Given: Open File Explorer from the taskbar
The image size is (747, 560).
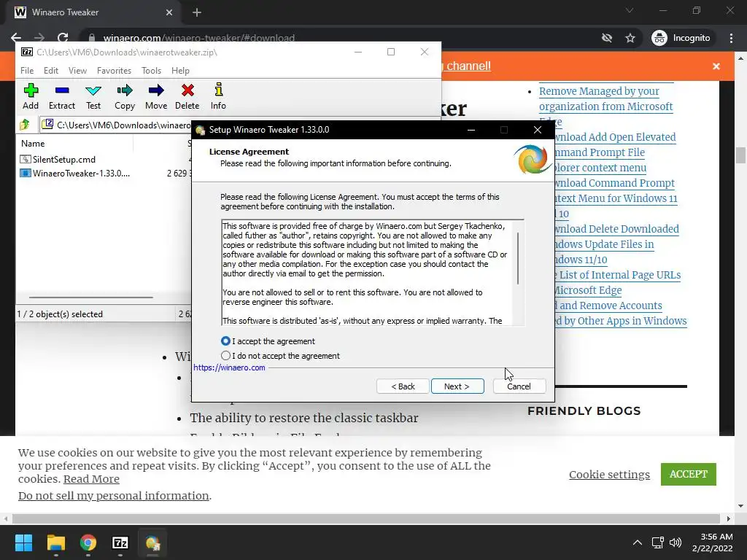Looking at the screenshot, I should click(x=55, y=542).
